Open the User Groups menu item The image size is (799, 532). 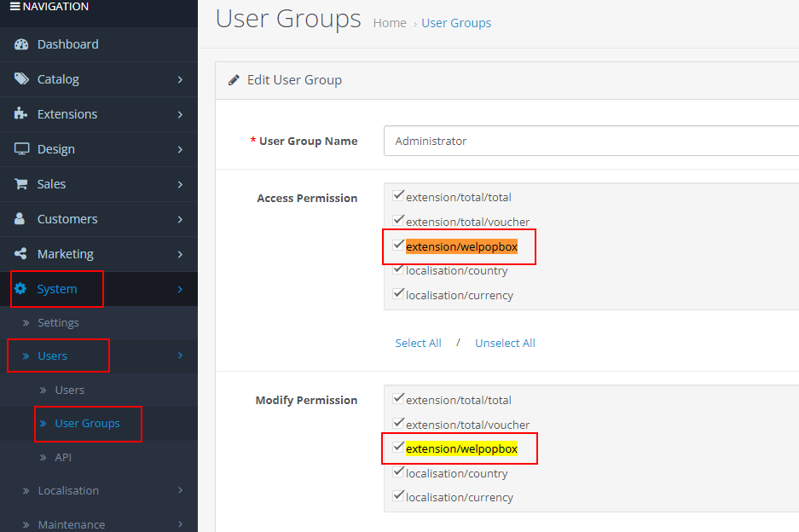click(87, 424)
